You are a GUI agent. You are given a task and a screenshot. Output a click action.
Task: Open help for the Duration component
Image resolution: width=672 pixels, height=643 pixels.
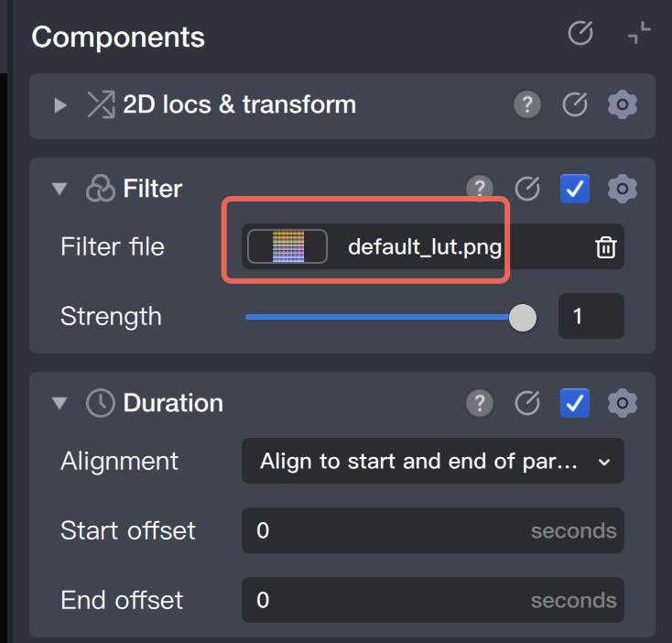(x=479, y=403)
